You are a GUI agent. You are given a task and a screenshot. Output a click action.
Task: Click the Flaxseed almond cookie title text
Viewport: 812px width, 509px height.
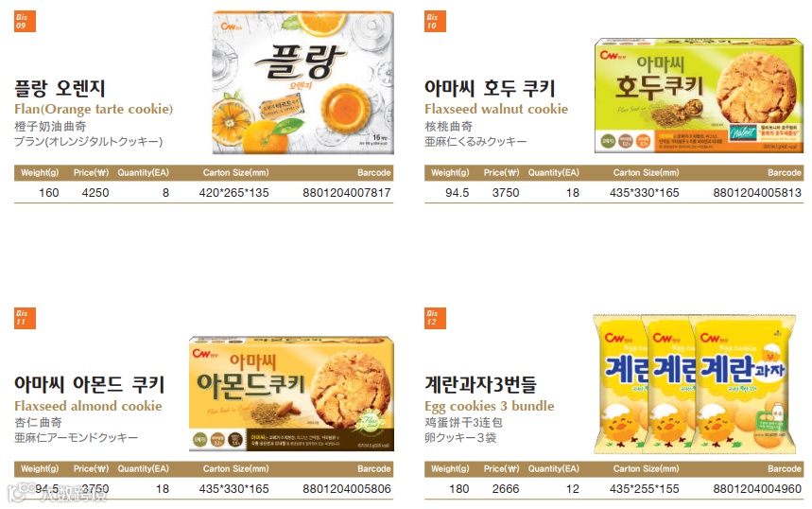click(x=88, y=405)
